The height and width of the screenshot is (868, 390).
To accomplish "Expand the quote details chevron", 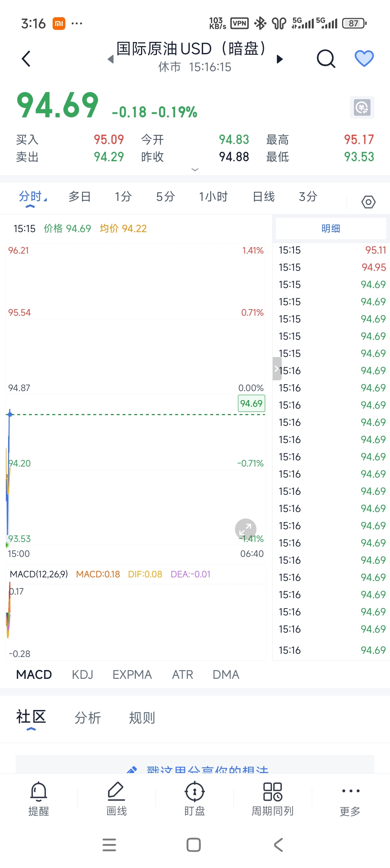I will pos(195,169).
